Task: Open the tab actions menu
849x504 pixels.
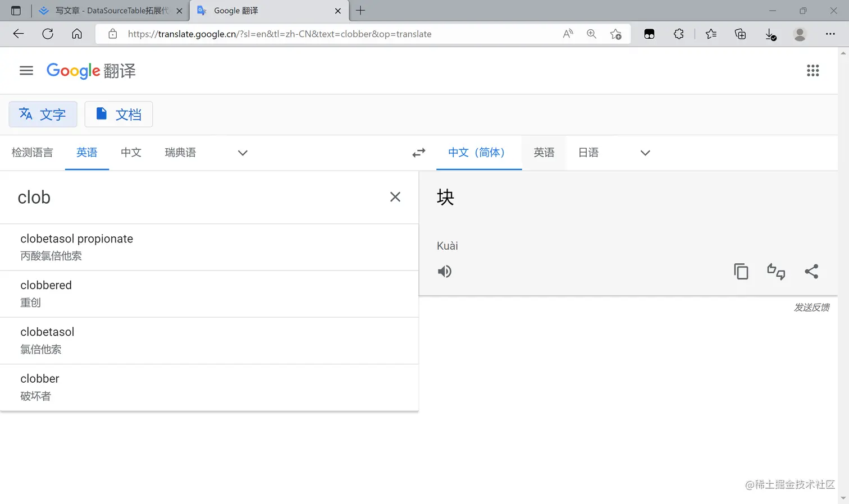Action: [x=16, y=11]
